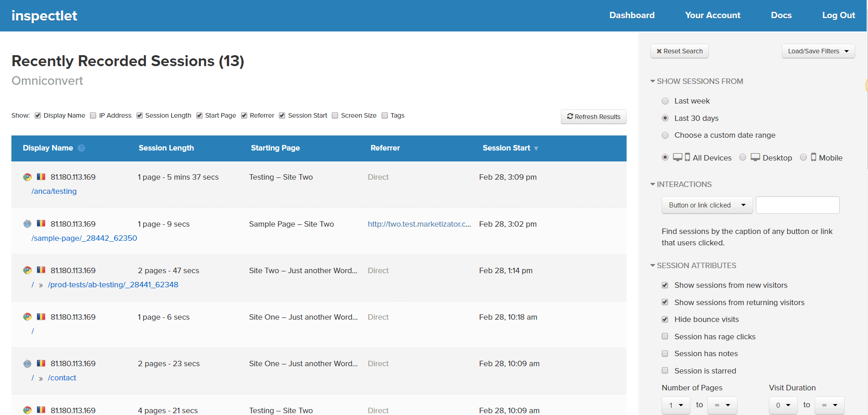Open the Dashboard menu item
This screenshot has width=868, height=415.
pyautogui.click(x=632, y=15)
